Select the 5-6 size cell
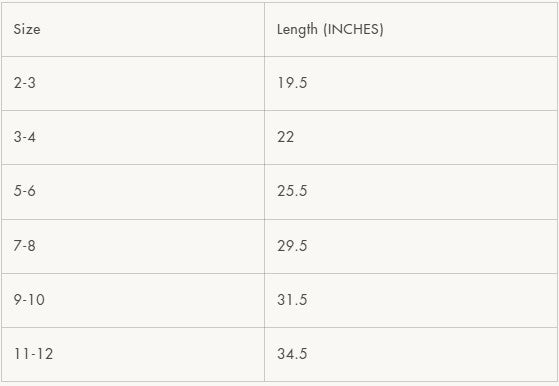The image size is (559, 386). click(x=133, y=192)
